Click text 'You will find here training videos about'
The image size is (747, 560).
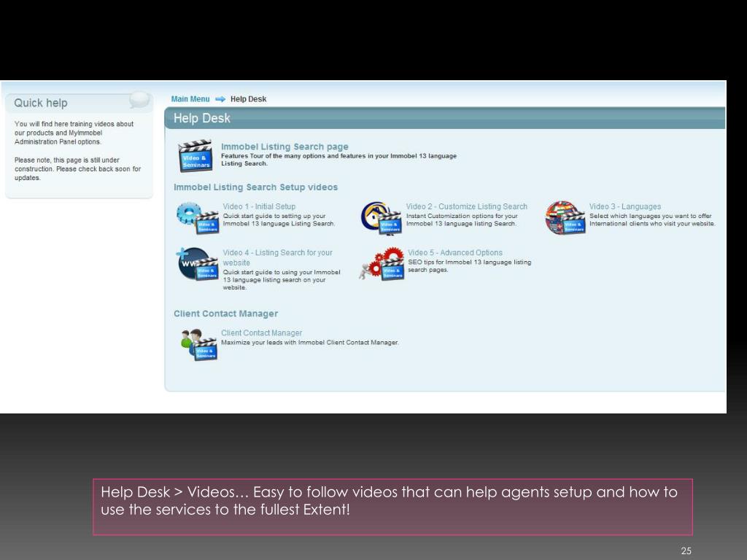pyautogui.click(x=74, y=124)
